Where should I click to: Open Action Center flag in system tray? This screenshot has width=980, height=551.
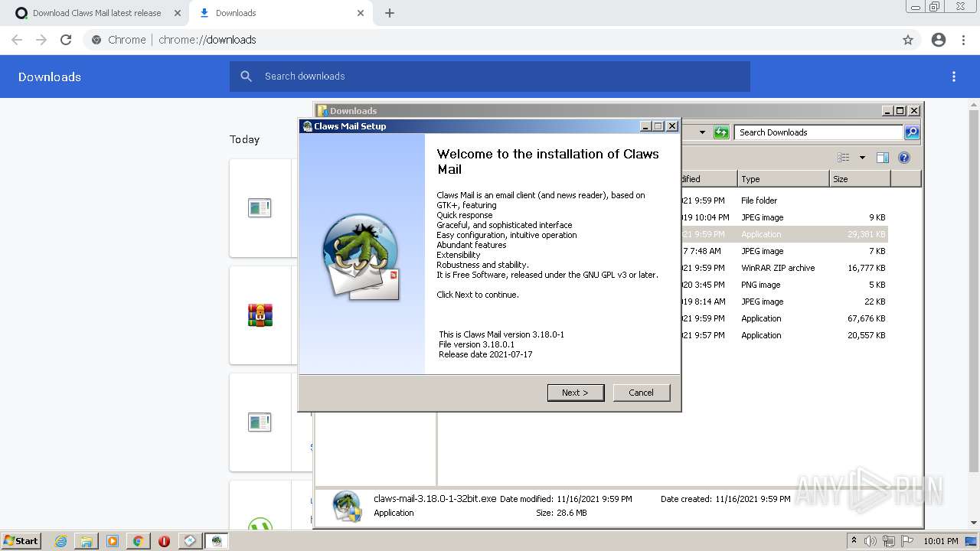point(906,541)
